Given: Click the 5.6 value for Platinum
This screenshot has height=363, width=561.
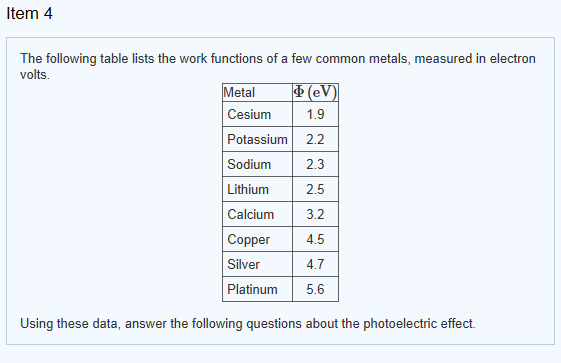Looking at the screenshot, I should 315,289.
